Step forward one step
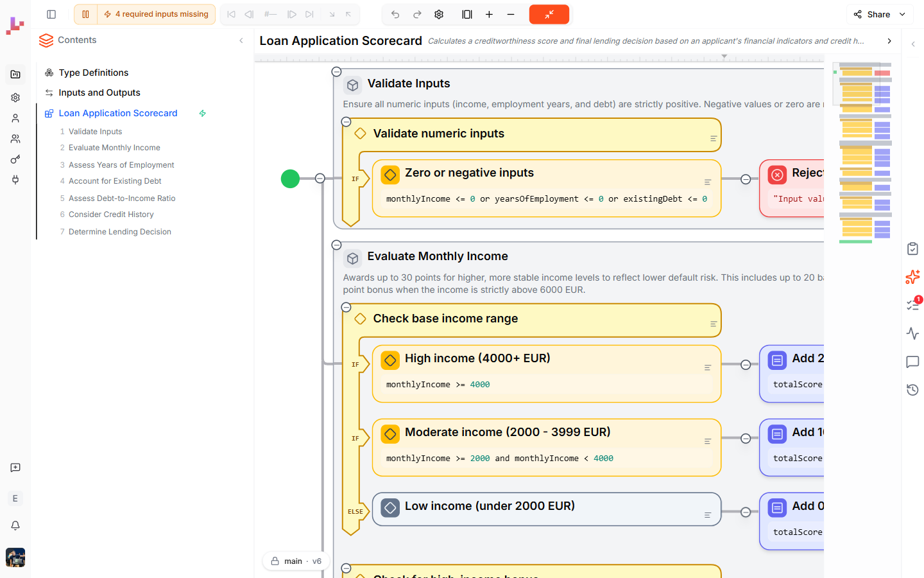 [291, 14]
